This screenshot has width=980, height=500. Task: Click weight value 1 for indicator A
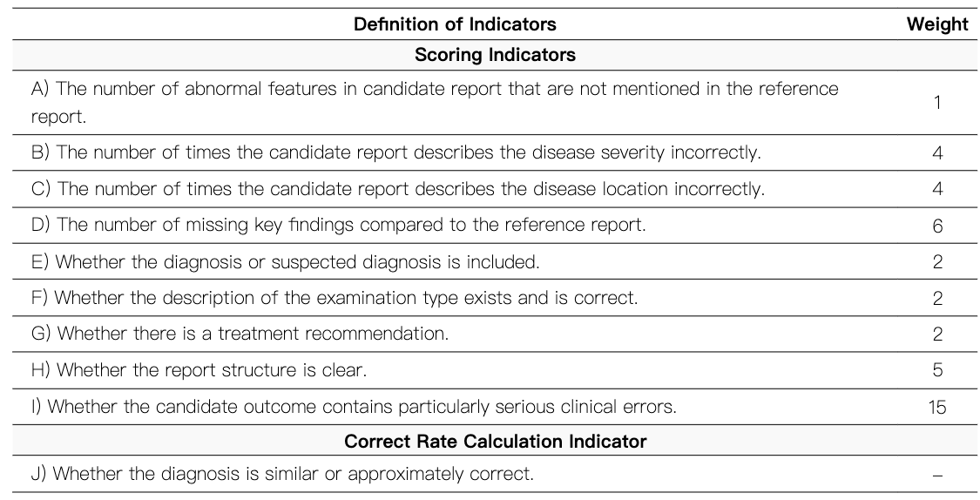[937, 102]
